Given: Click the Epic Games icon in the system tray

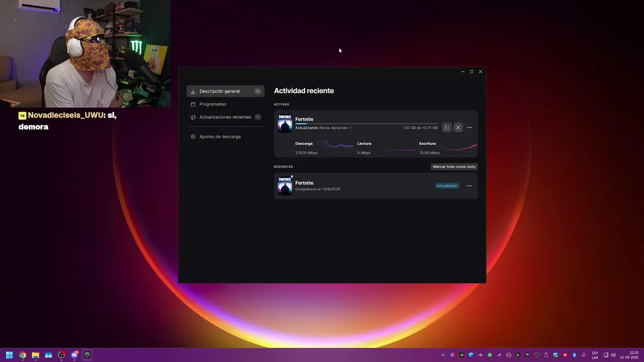Looking at the screenshot, I should tap(527, 355).
